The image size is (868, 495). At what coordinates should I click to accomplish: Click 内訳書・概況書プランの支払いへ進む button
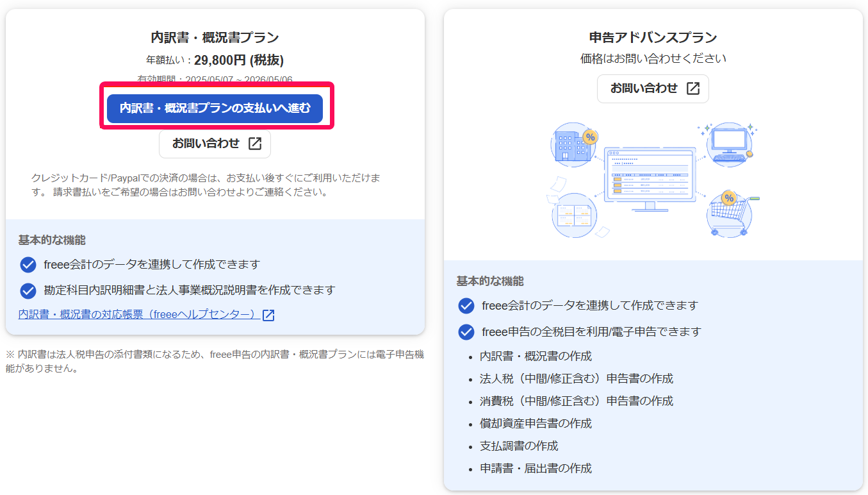pyautogui.click(x=215, y=108)
